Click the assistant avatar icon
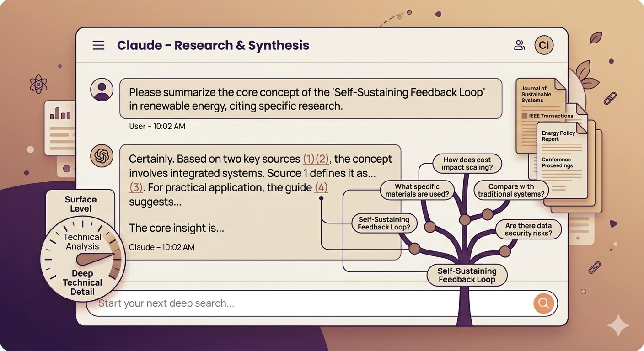Viewport: 644px width, 351px height. pyautogui.click(x=102, y=156)
